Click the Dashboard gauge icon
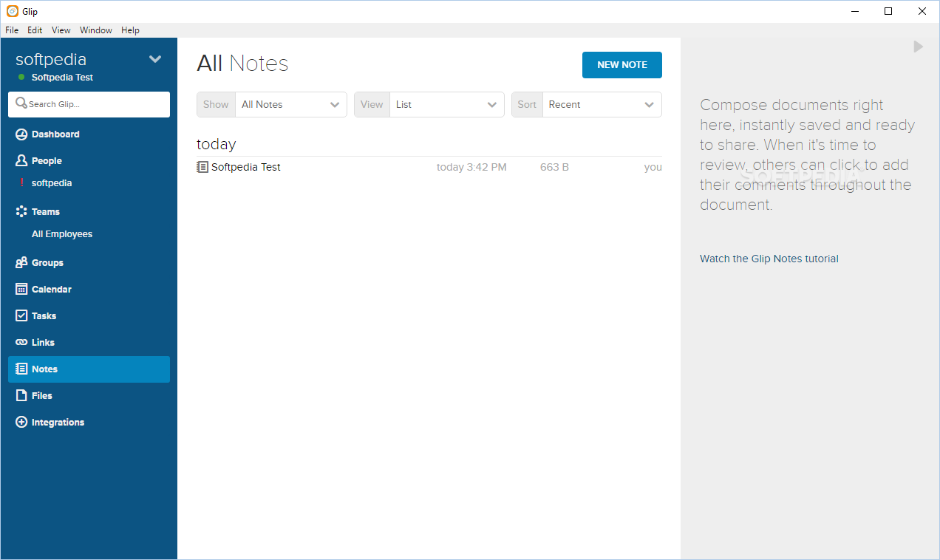Viewport: 940px width, 560px height. point(21,134)
